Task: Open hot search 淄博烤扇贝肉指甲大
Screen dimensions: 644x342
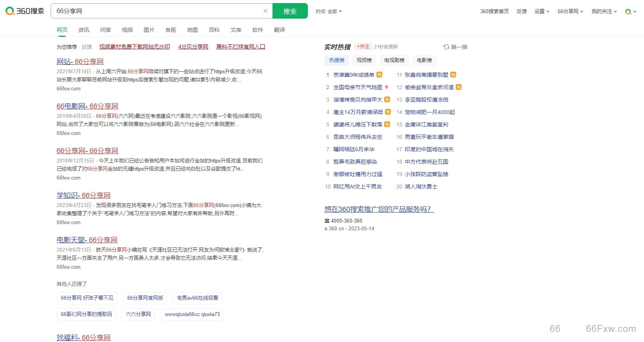Action: pyautogui.click(x=358, y=100)
